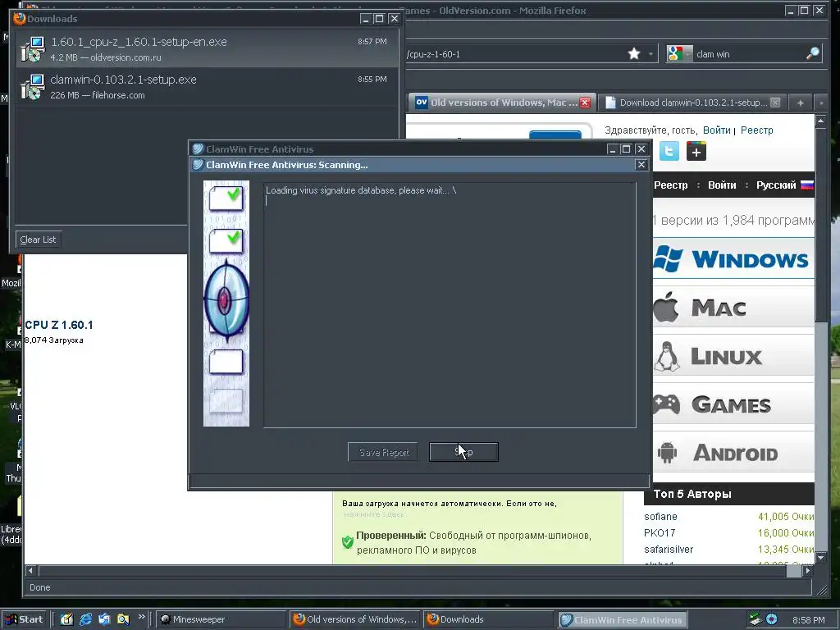Click the Google plus share icon
840x630 pixels.
point(696,151)
